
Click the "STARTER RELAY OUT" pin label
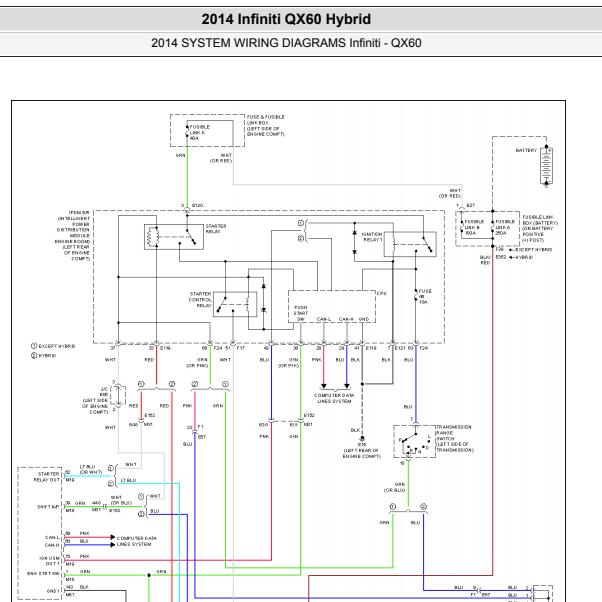(47, 477)
